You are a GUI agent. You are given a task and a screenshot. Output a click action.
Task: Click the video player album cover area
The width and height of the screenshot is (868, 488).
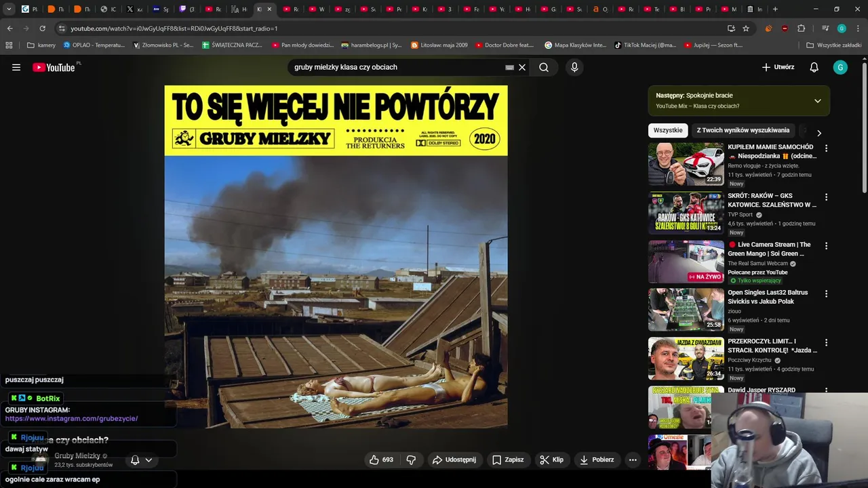coord(336,257)
